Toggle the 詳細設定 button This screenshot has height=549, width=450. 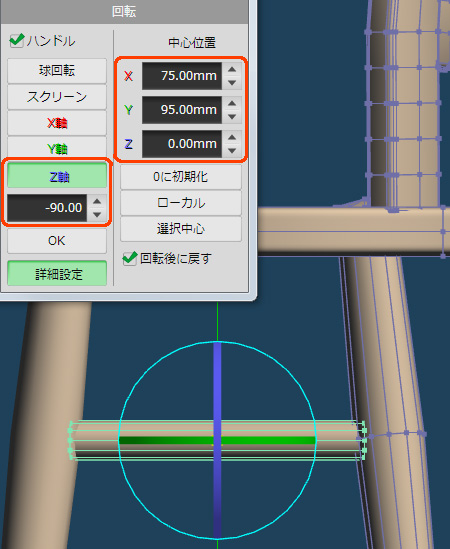pyautogui.click(x=57, y=273)
